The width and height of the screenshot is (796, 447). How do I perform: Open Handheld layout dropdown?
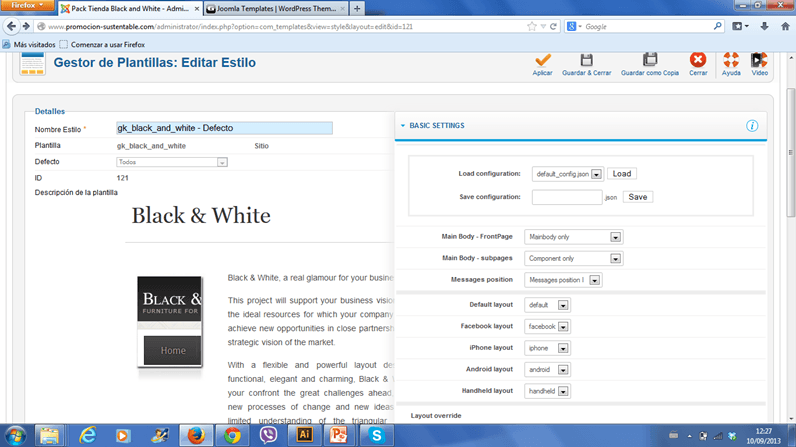pyautogui.click(x=547, y=391)
